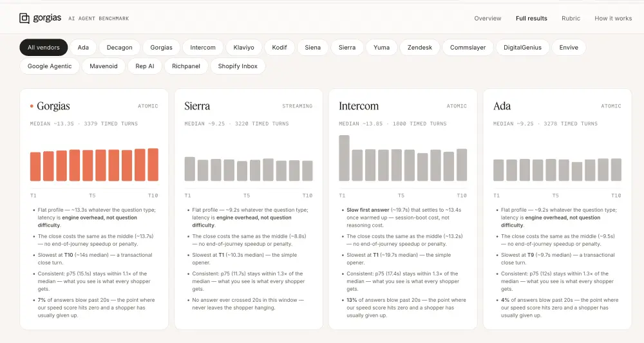
Task: Click 'Slow first answer' bullet in Intercom card
Action: click(404, 218)
